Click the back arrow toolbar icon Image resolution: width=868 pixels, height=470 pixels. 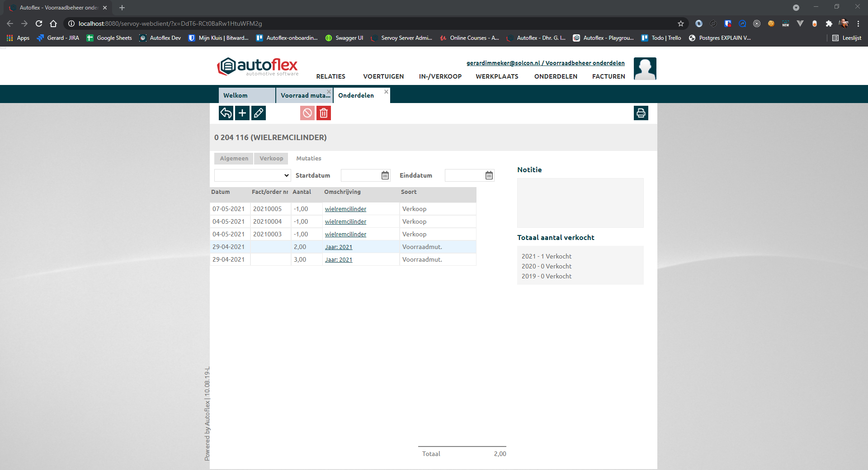226,113
